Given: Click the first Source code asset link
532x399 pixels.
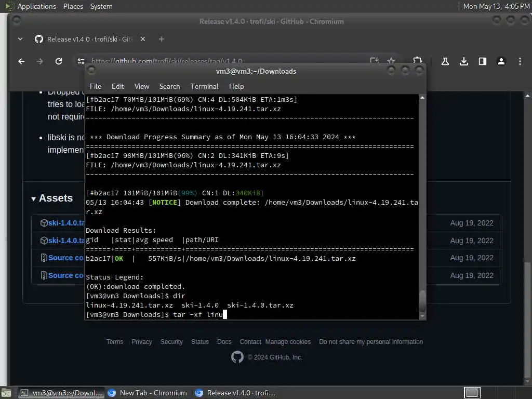Looking at the screenshot, I should click(66, 258).
